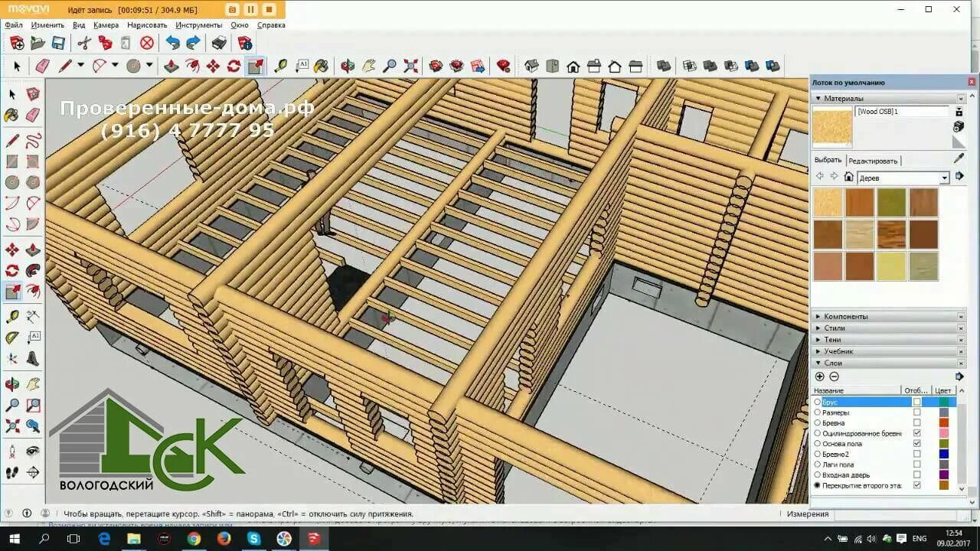The width and height of the screenshot is (980, 551).
Task: Select the Eraser tool in horizontal toolbar
Action: (x=42, y=66)
